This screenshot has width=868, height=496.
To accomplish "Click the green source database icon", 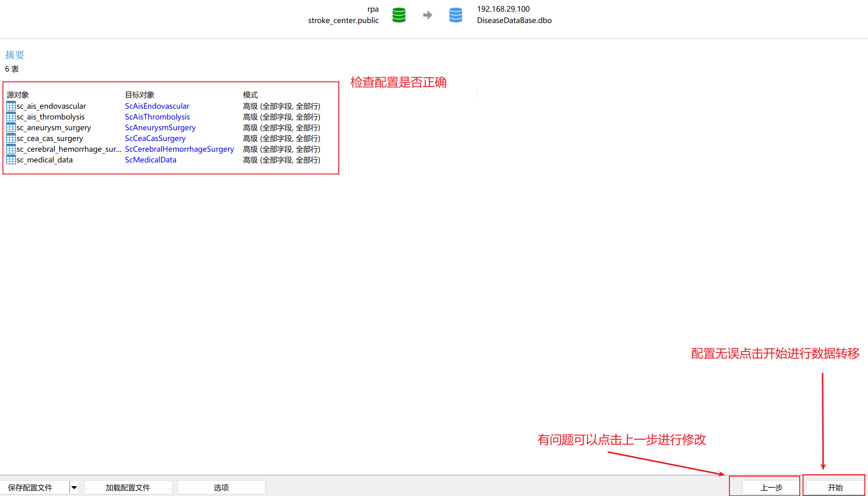I will (399, 15).
